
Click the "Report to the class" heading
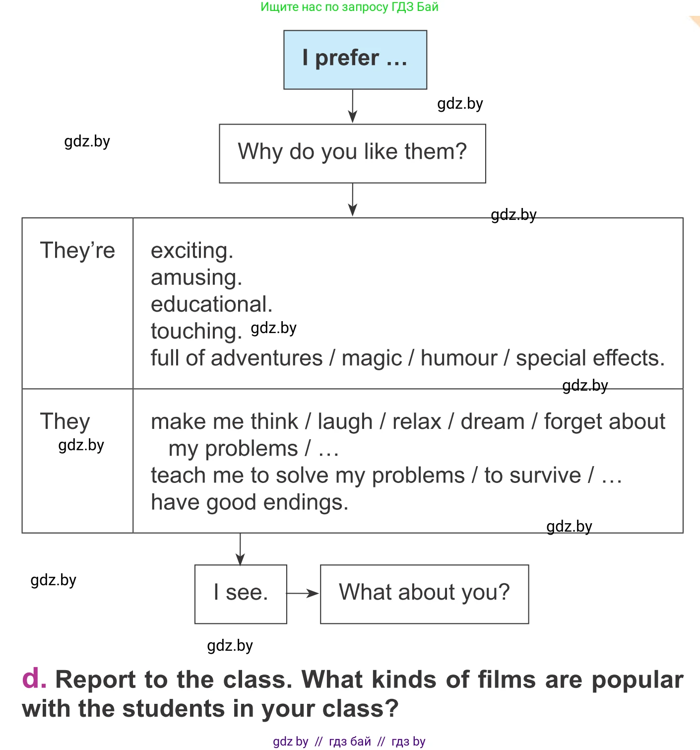[352, 693]
